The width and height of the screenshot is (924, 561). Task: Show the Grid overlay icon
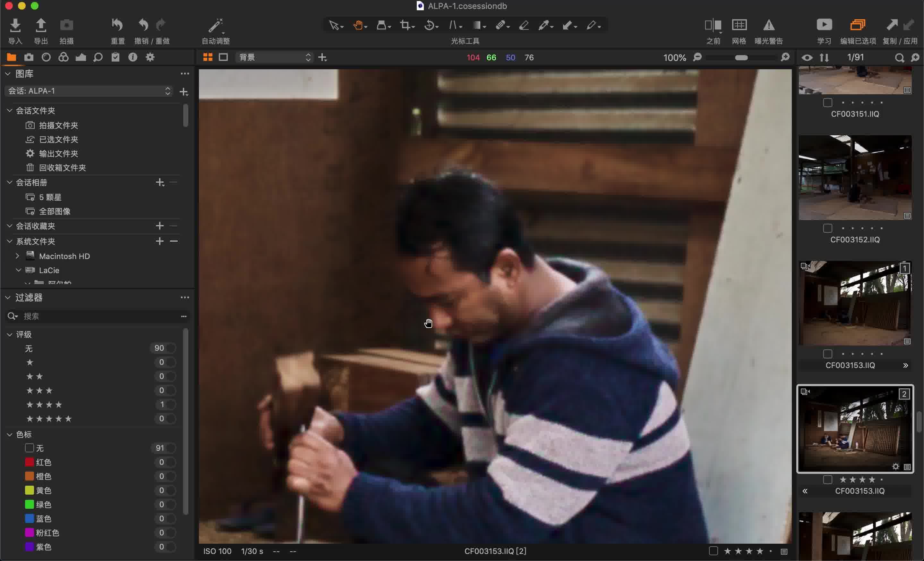tap(739, 25)
